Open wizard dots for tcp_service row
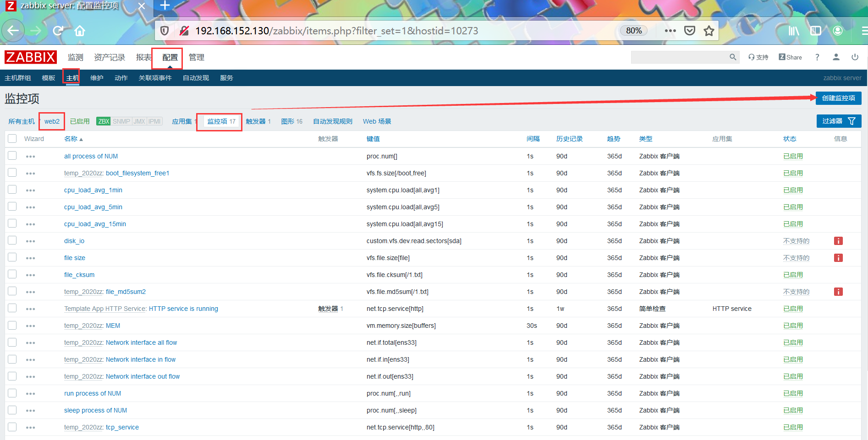 pos(31,428)
